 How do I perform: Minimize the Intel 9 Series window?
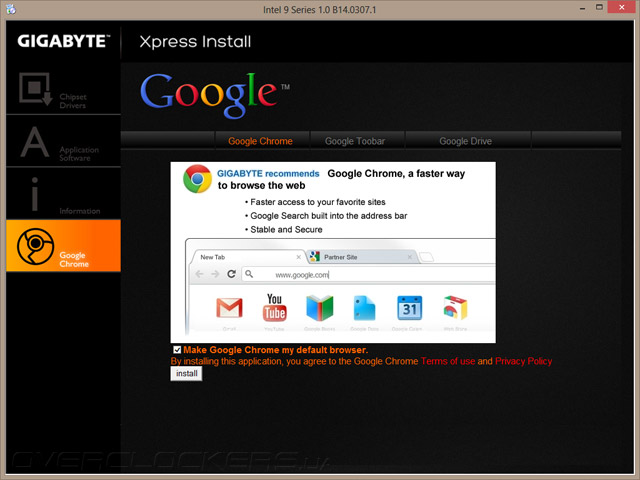(x=582, y=8)
